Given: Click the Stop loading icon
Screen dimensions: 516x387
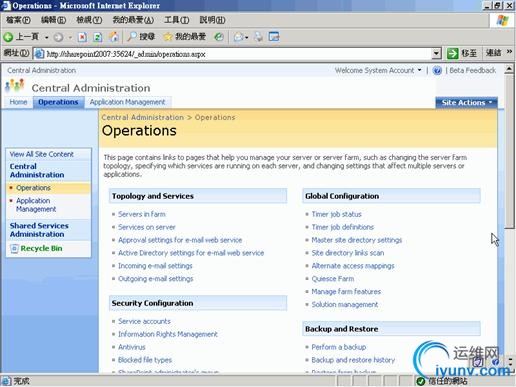Looking at the screenshot, I should click(82, 37).
